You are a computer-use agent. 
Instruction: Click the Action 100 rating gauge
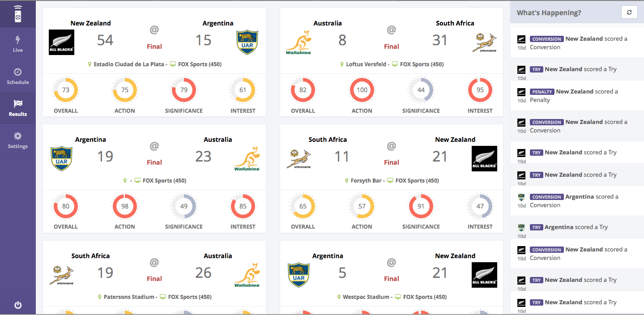coord(362,90)
